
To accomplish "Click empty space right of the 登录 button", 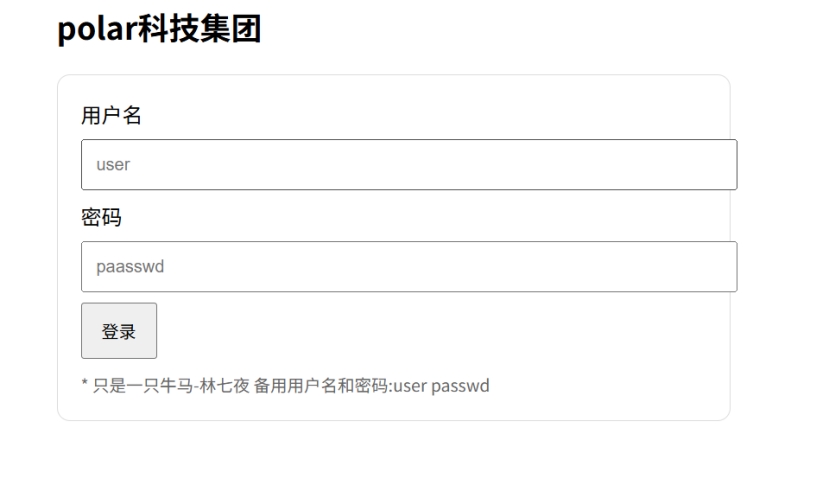I will (423, 331).
